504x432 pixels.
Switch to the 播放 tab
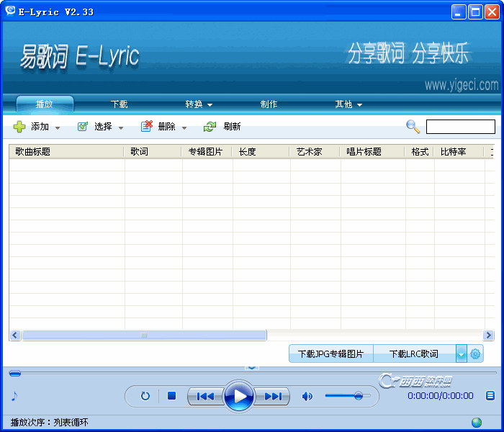coord(45,104)
